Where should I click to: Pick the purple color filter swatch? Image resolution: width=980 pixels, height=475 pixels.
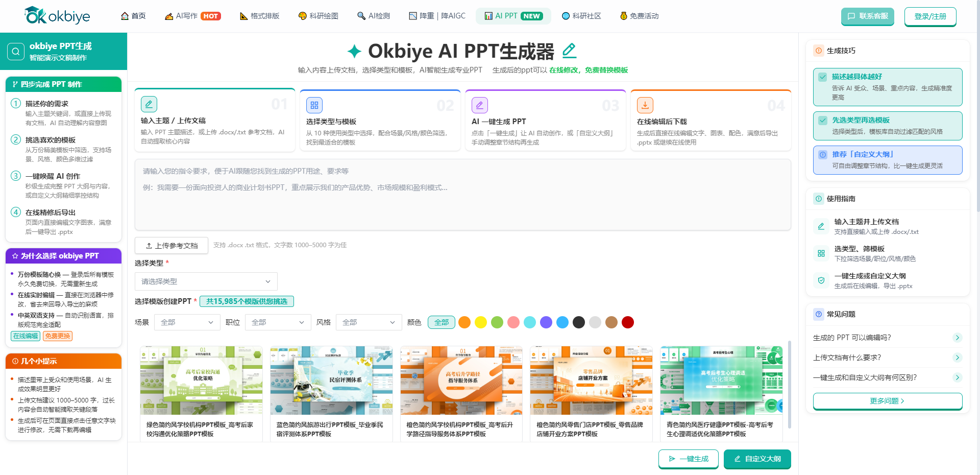click(x=546, y=322)
